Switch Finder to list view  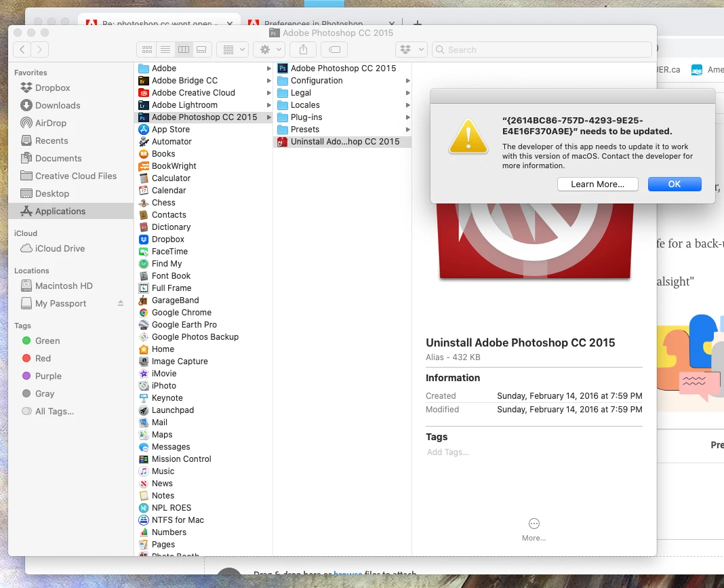coord(165,50)
